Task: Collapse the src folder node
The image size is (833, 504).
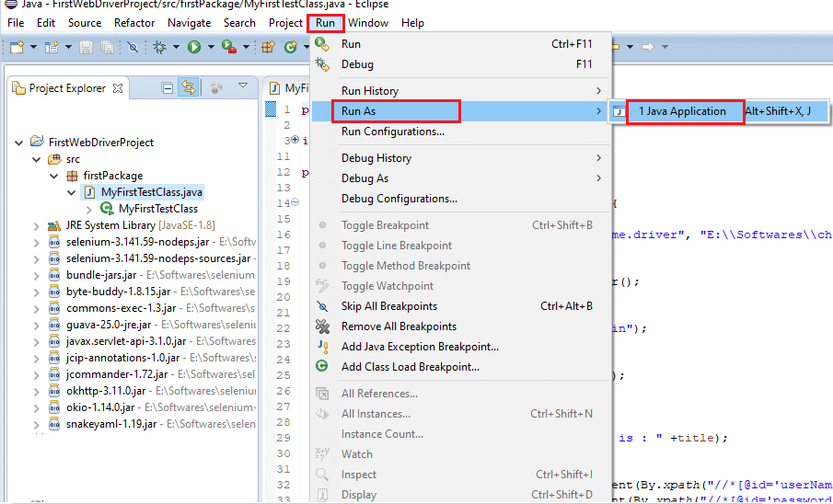Action: [37, 159]
